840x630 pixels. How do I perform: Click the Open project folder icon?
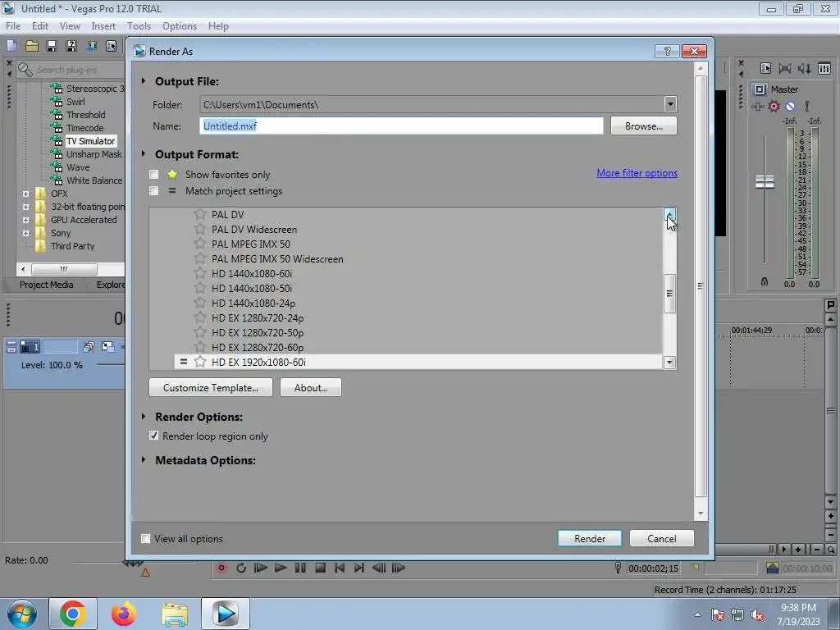(32, 46)
